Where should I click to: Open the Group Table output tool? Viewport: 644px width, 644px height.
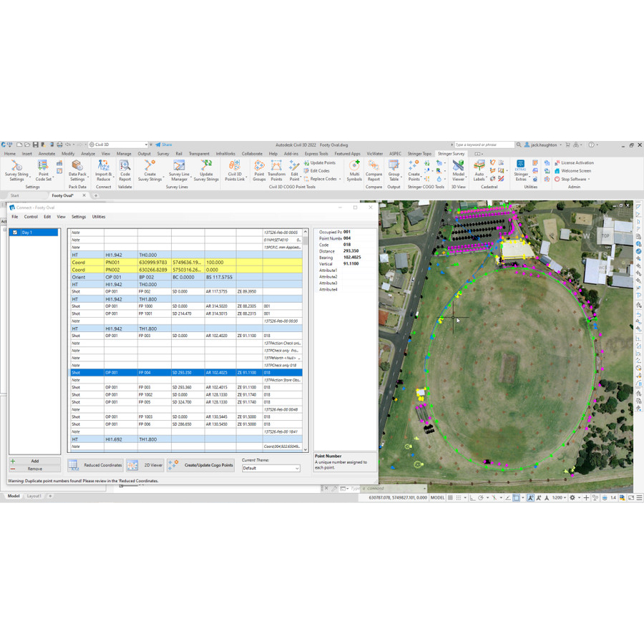[x=394, y=170]
